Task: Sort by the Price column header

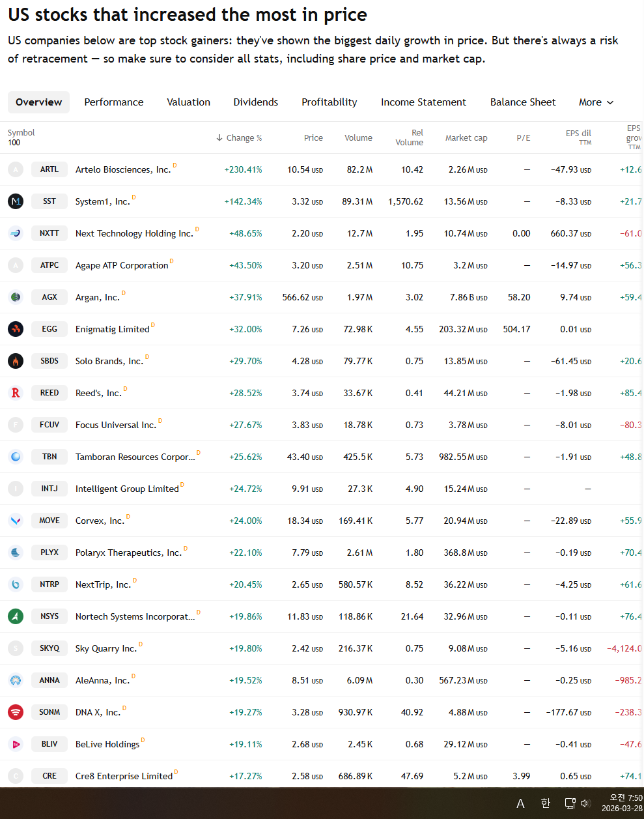Action: [x=313, y=137]
